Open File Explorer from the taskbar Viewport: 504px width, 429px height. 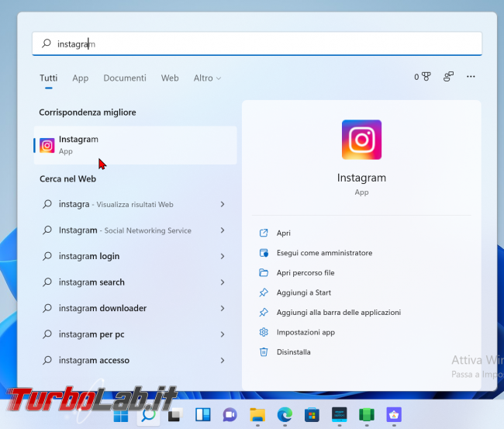(x=257, y=415)
